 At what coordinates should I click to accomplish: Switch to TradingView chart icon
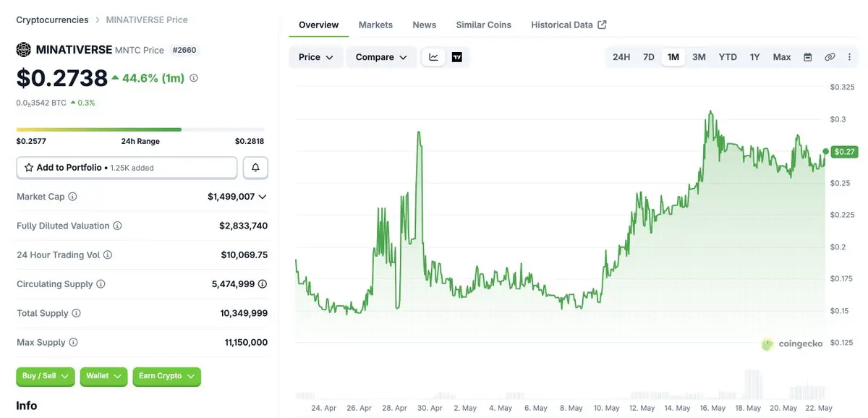[457, 57]
